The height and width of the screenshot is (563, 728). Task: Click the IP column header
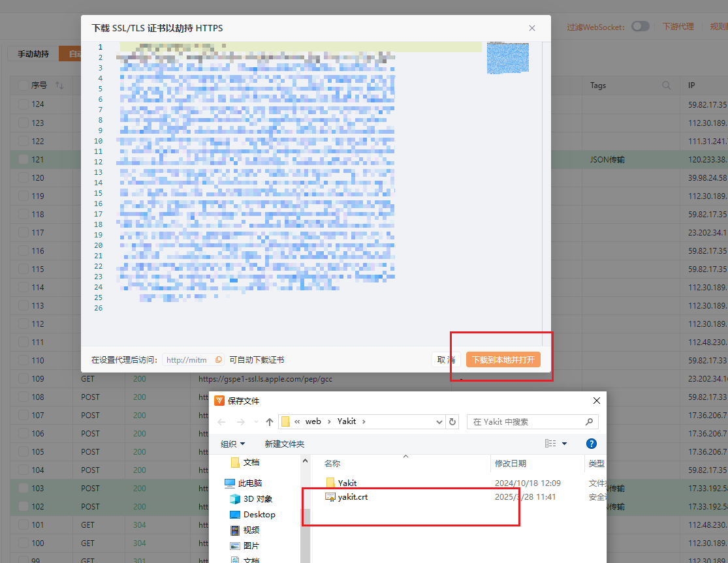pyautogui.click(x=691, y=85)
